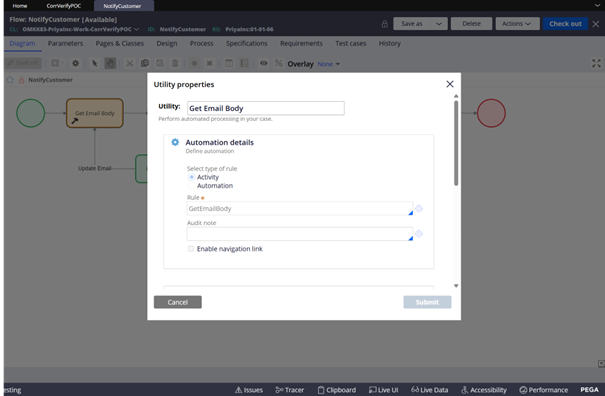Screen dimensions: 605x396
Task: Click the Audit note input field
Action: pyautogui.click(x=300, y=234)
